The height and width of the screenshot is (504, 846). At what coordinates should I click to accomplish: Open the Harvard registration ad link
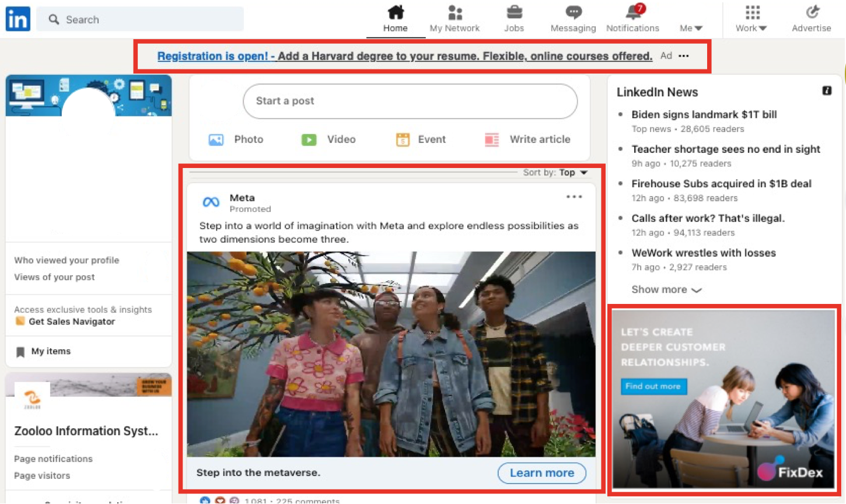(x=404, y=56)
